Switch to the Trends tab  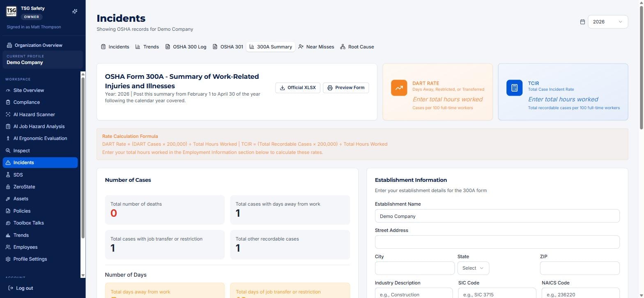click(x=147, y=47)
